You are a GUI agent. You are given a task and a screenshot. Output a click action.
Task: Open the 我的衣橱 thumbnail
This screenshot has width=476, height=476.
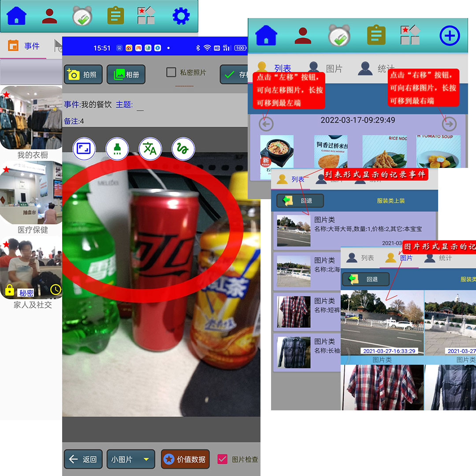click(32, 118)
